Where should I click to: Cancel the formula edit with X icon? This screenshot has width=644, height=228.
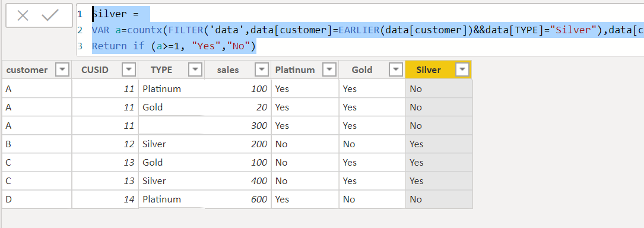(23, 16)
